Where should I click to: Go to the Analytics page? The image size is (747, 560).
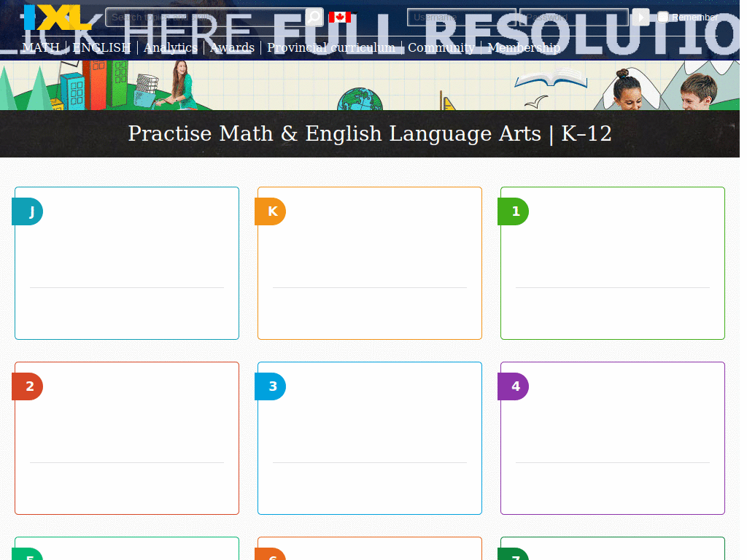[x=171, y=47]
